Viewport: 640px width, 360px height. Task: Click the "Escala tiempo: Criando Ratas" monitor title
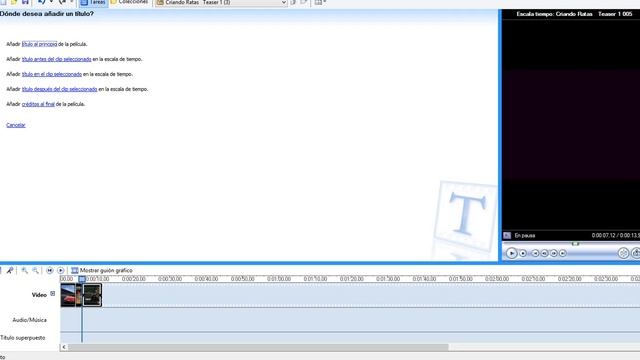coord(554,14)
